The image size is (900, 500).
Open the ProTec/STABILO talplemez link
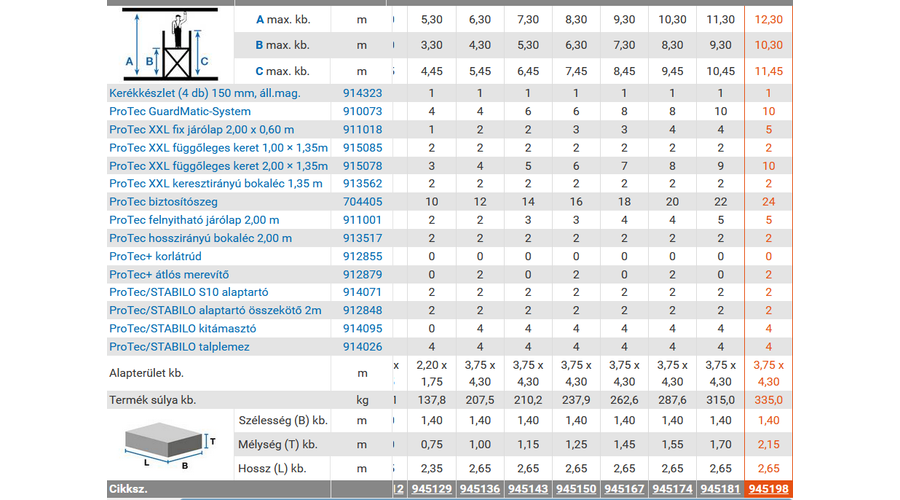pyautogui.click(x=179, y=347)
